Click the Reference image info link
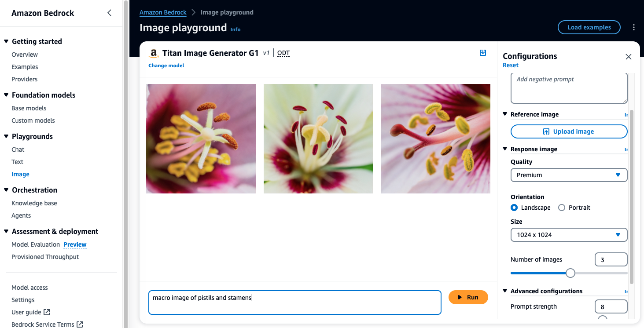 click(626, 115)
